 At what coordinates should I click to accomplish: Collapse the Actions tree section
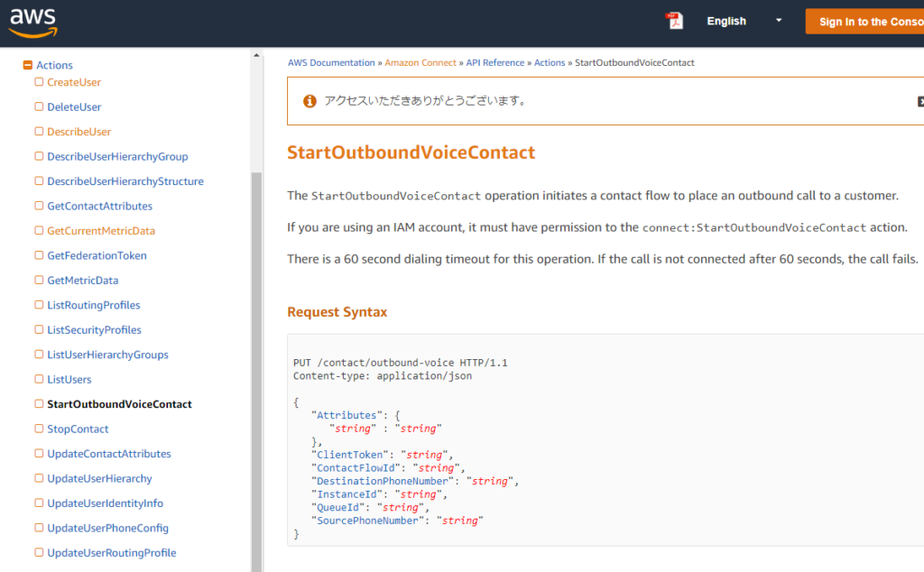pos(27,65)
